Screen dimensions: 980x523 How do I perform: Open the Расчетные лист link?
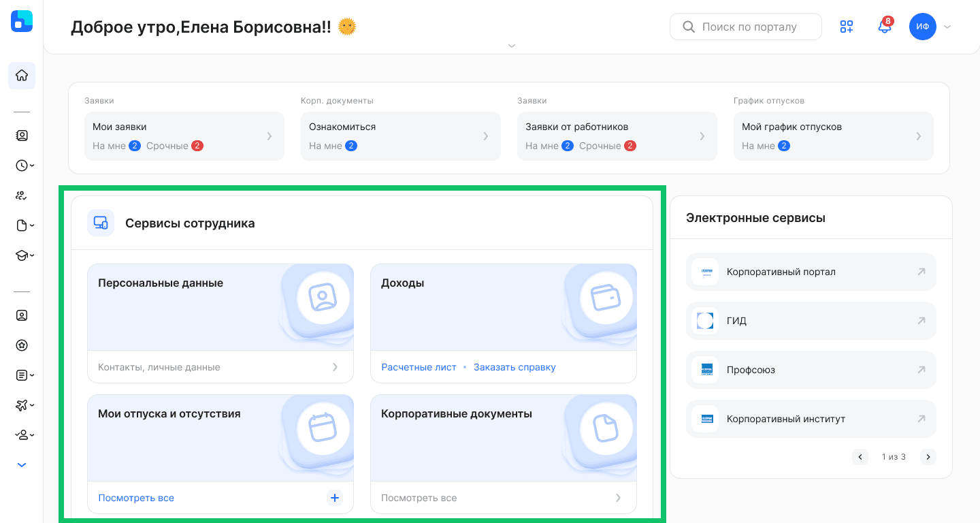point(418,366)
